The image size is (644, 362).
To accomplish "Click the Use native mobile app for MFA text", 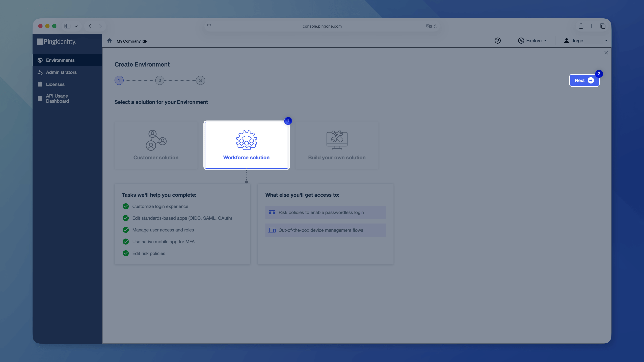I will click(x=163, y=242).
